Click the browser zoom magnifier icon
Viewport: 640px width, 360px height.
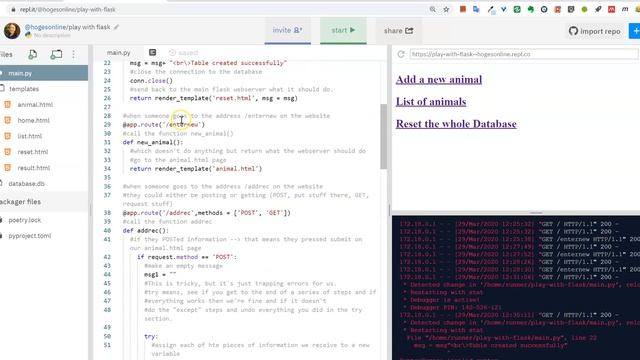[x=433, y=9]
